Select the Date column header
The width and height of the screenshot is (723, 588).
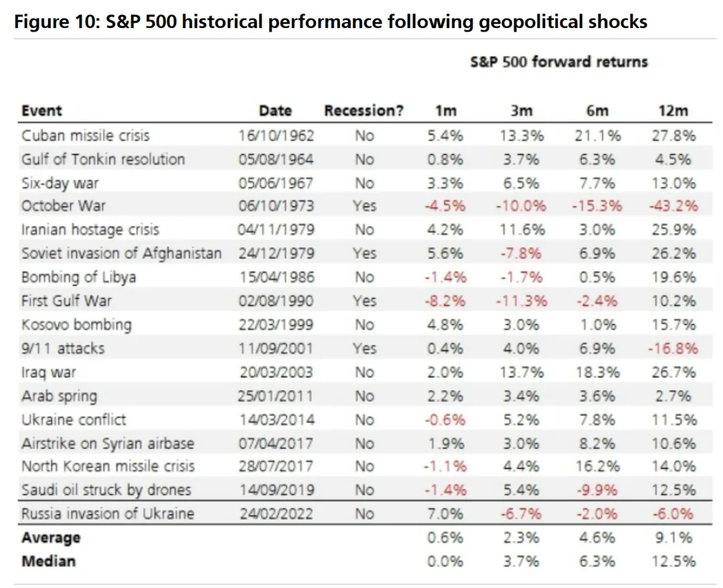(x=276, y=111)
